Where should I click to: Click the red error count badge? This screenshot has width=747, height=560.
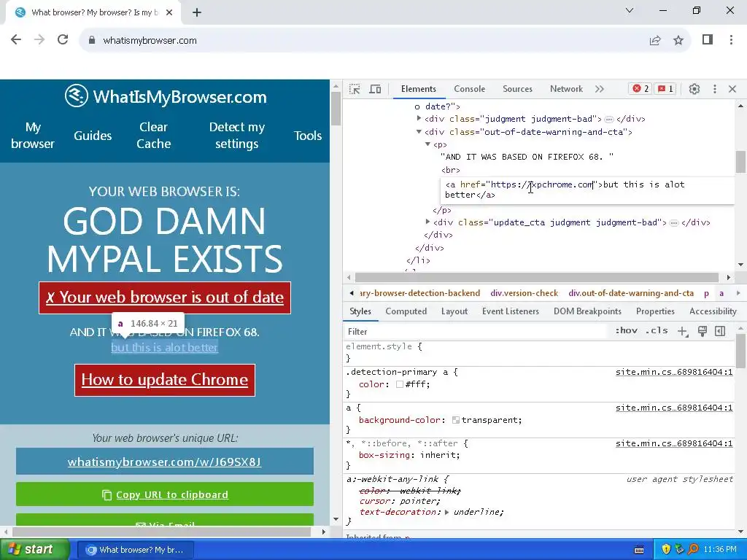(x=640, y=88)
